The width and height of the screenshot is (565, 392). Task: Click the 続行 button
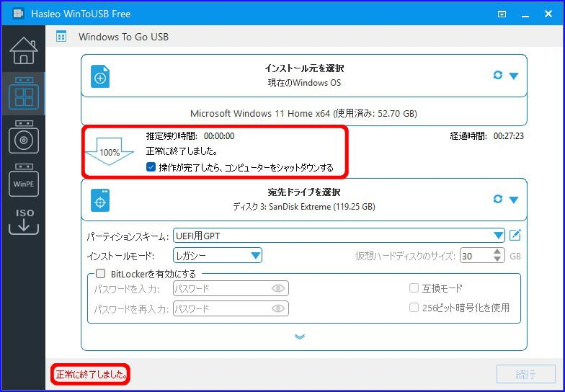point(526,374)
